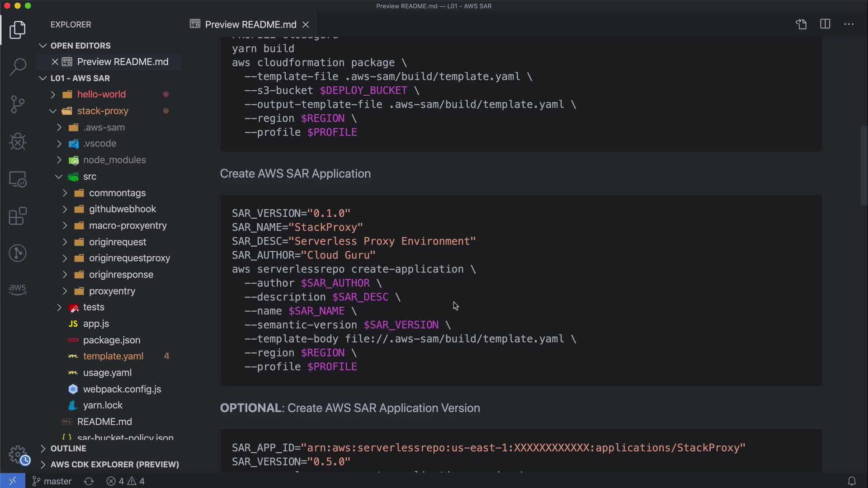The height and width of the screenshot is (488, 868).
Task: Click the master branch status bar button
Action: click(x=52, y=481)
